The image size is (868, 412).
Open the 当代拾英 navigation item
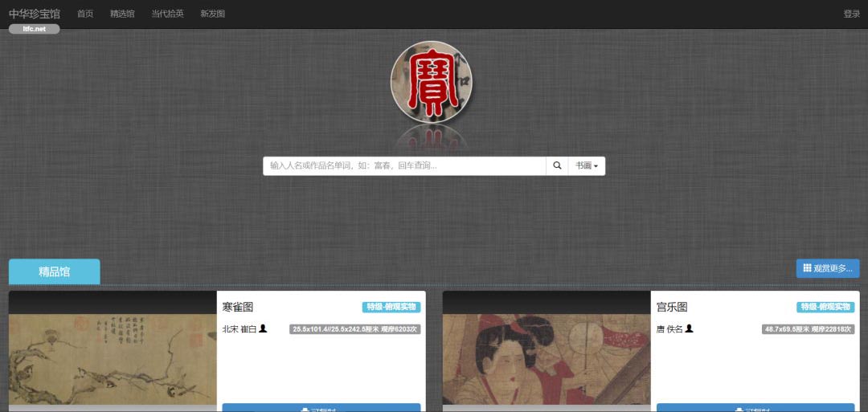168,14
